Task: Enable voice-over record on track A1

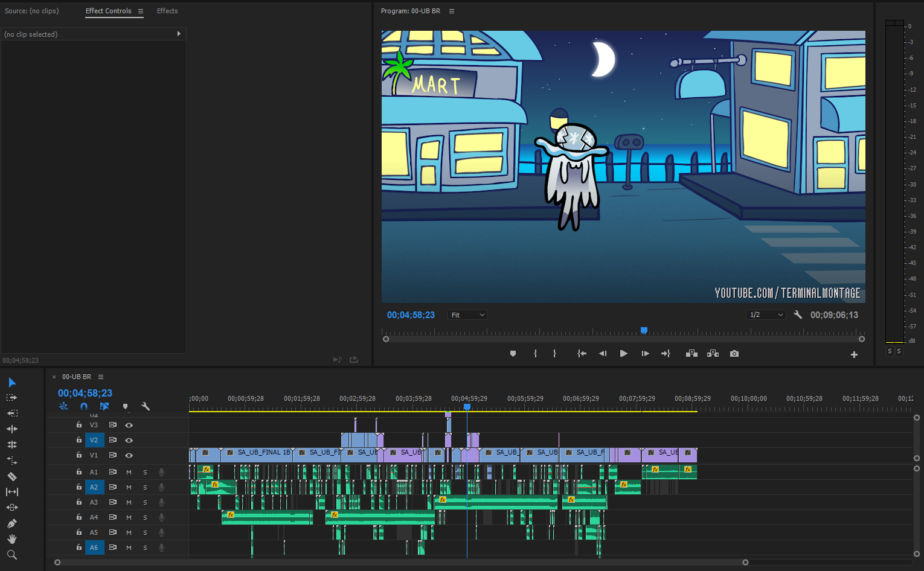Action: 161,472
